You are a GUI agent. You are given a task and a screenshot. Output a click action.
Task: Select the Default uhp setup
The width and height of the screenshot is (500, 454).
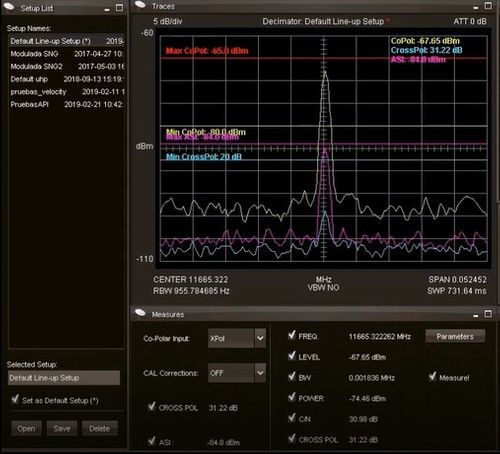(x=67, y=79)
